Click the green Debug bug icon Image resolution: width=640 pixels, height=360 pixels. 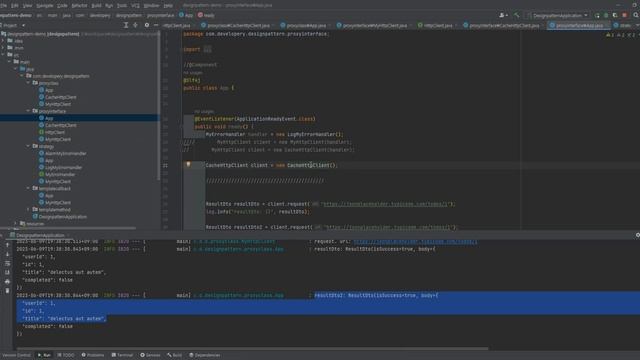coord(606,15)
